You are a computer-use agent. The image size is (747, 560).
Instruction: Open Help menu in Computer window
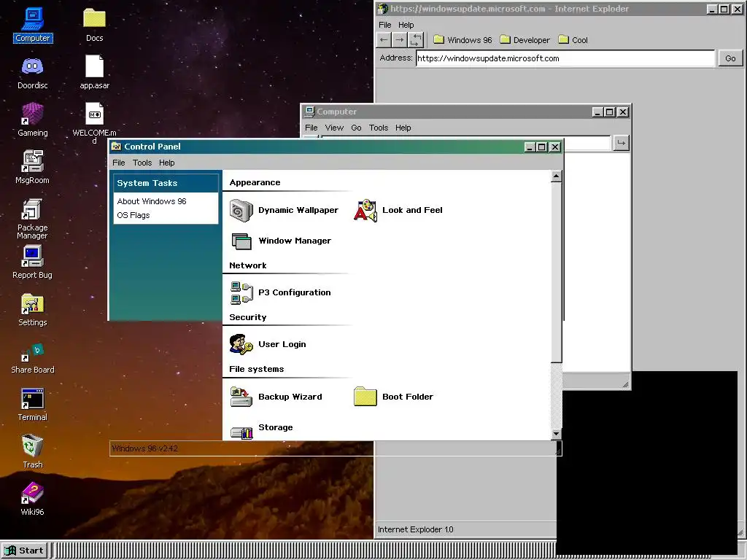click(403, 128)
